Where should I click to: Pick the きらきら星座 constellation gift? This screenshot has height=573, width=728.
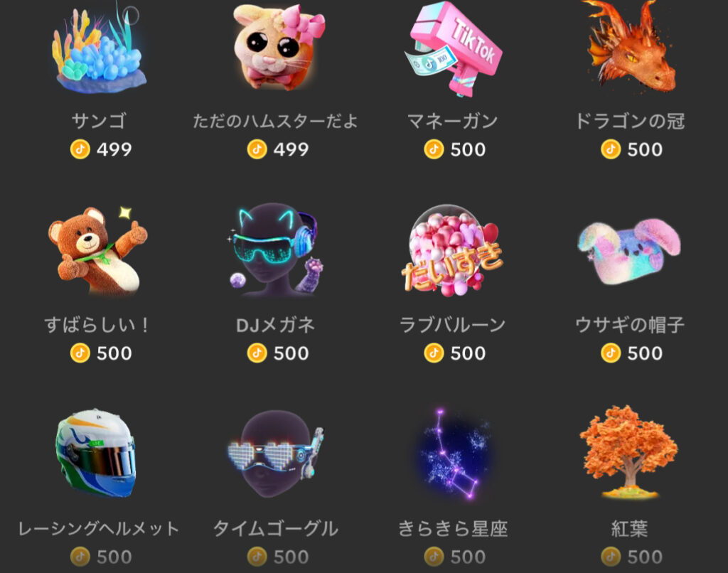tap(453, 454)
